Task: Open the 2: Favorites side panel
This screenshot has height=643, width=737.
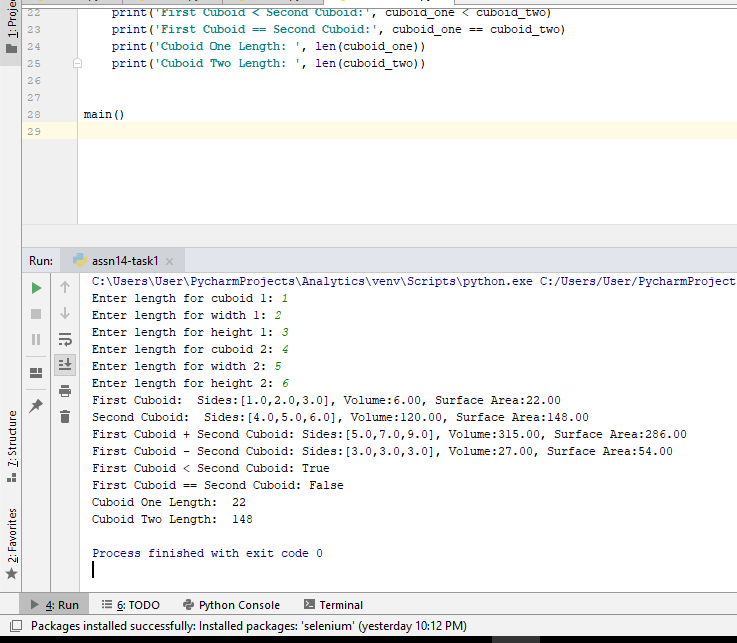Action: [x=11, y=544]
